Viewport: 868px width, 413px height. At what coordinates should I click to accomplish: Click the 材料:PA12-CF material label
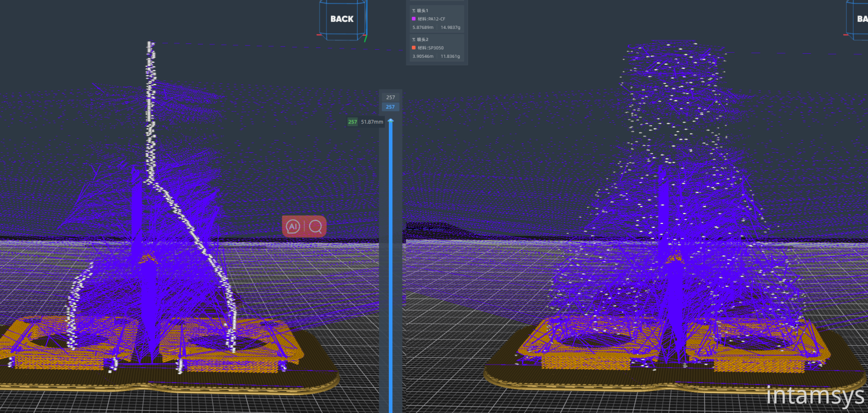pyautogui.click(x=432, y=19)
